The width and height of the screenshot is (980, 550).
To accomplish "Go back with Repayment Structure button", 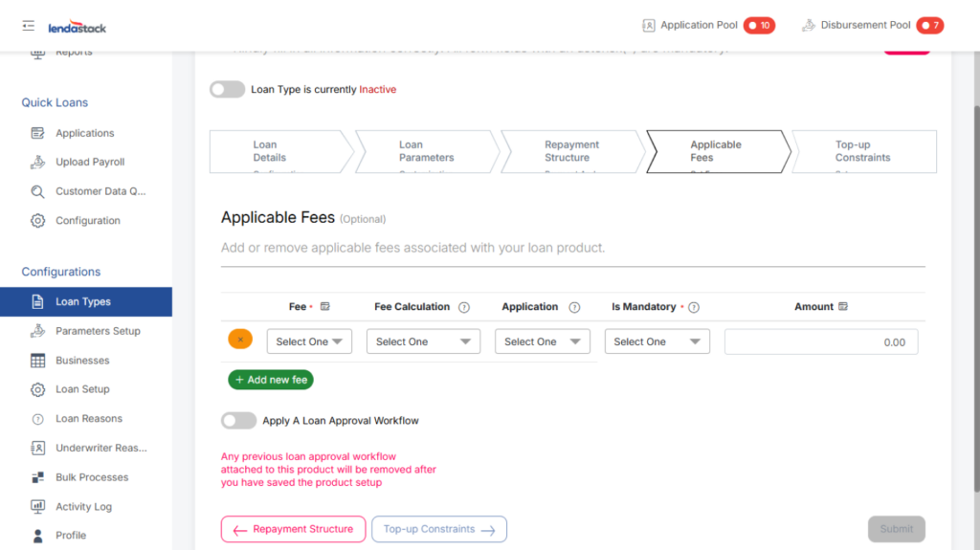I will pos(293,530).
